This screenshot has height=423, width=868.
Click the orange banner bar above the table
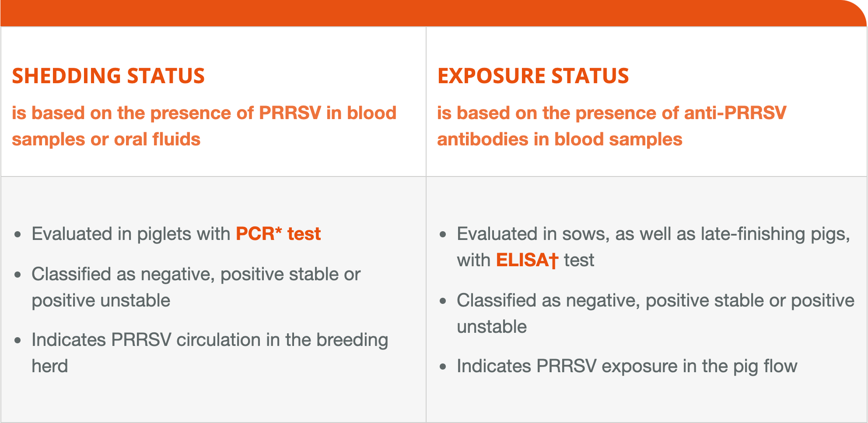tap(433, 13)
